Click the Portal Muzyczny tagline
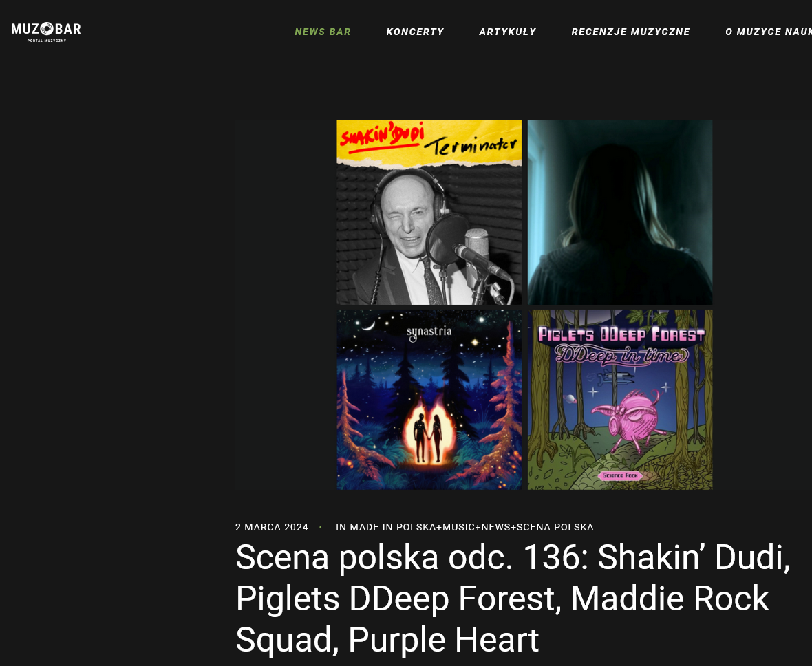Image resolution: width=812 pixels, height=666 pixels. (x=47, y=41)
